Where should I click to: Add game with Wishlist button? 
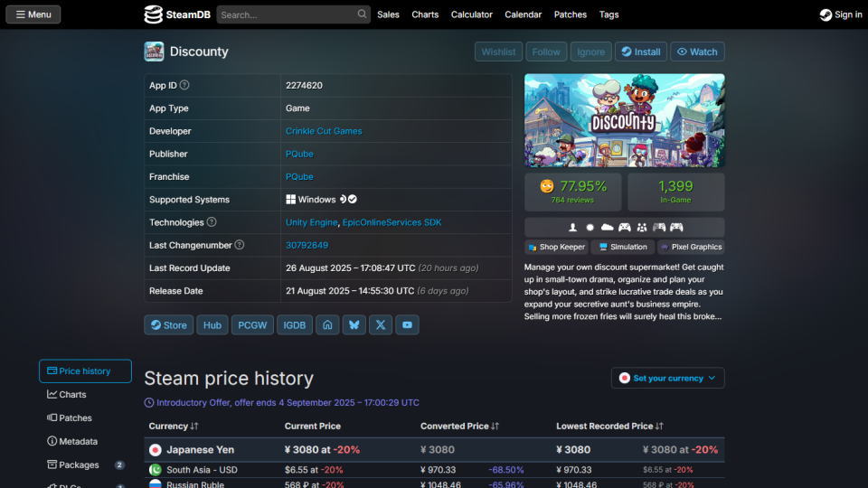(498, 52)
